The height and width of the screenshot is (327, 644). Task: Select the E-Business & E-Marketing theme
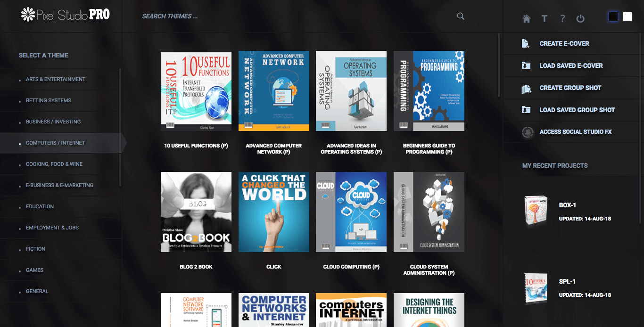pos(60,185)
